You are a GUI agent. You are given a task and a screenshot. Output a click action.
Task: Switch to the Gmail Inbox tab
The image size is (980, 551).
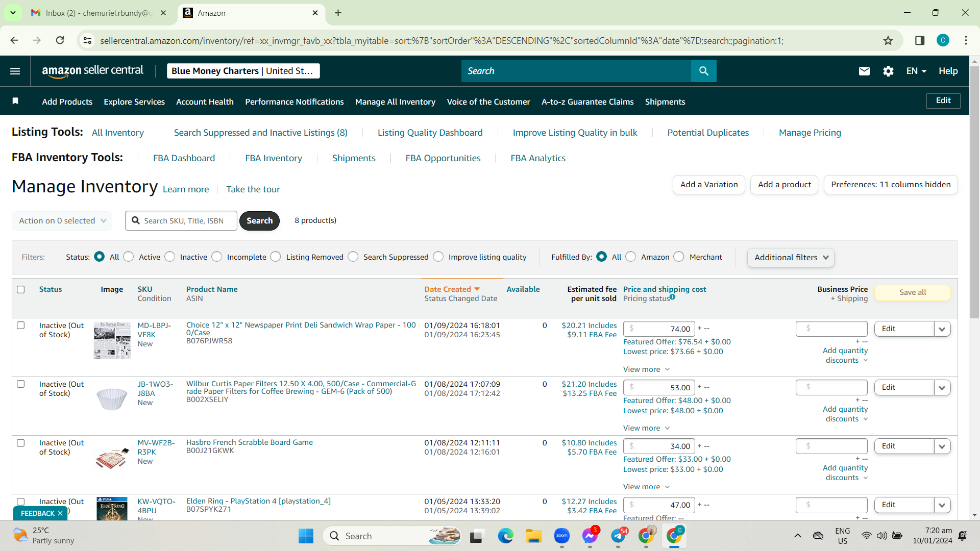pos(99,13)
